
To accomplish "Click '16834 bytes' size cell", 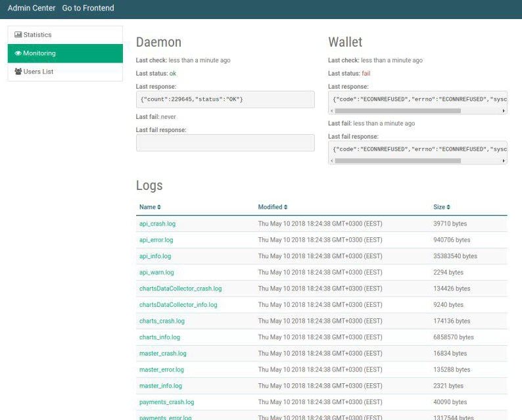I will pyautogui.click(x=450, y=354).
